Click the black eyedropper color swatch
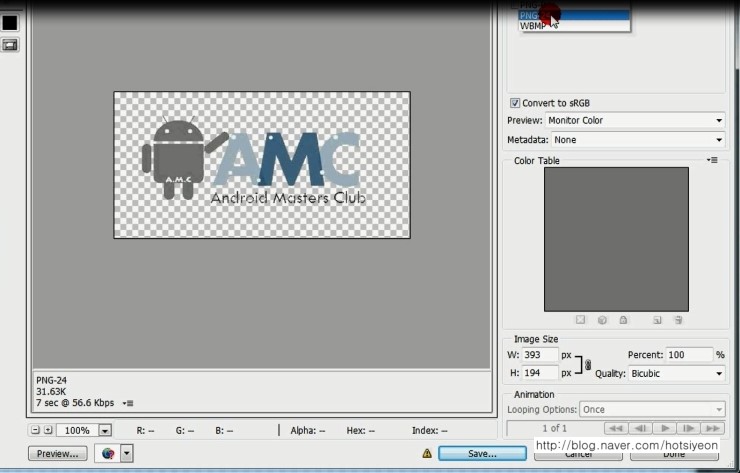 click(x=10, y=23)
